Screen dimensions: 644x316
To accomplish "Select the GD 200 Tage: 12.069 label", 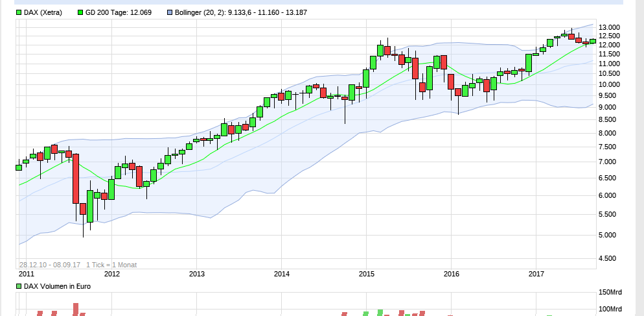I will pos(119,12).
